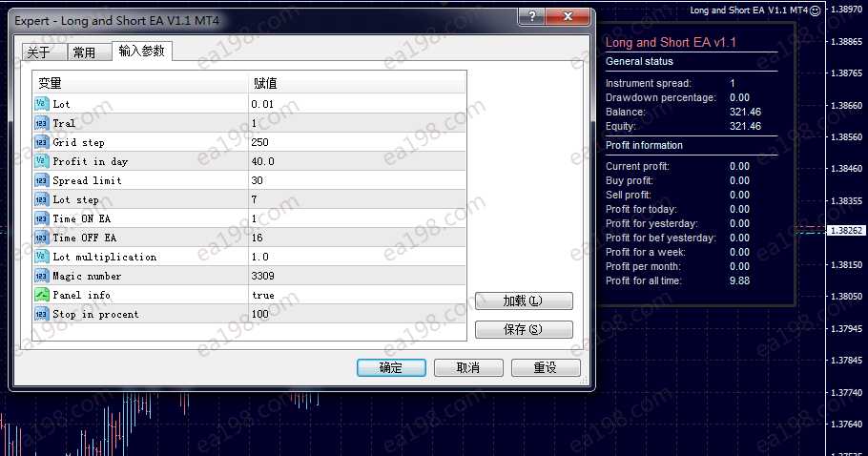Image resolution: width=868 pixels, height=456 pixels.
Task: Select the Lot multiplication variable name
Action: click(105, 257)
